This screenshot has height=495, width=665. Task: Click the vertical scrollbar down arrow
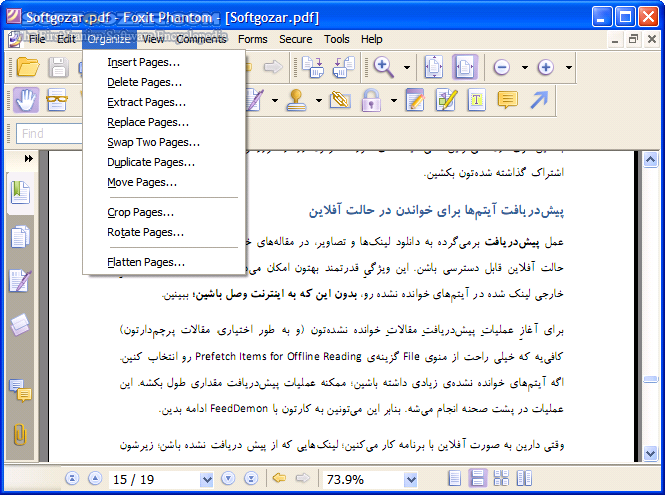coord(650,453)
